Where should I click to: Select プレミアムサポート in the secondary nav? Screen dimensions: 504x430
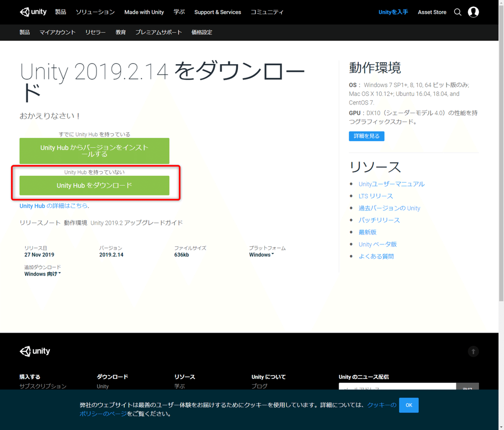pyautogui.click(x=158, y=32)
